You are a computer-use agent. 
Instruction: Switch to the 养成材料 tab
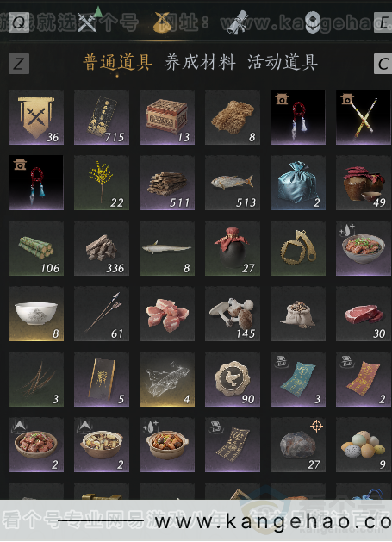pos(200,63)
